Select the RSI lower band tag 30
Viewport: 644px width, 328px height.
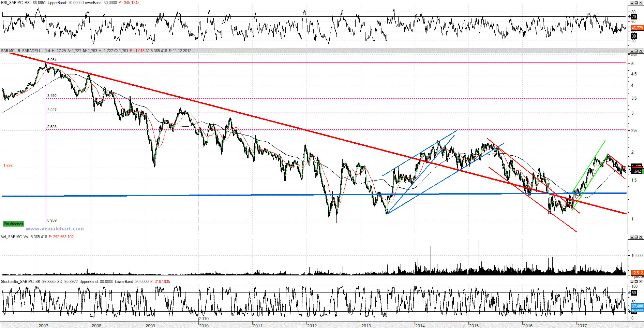point(634,36)
